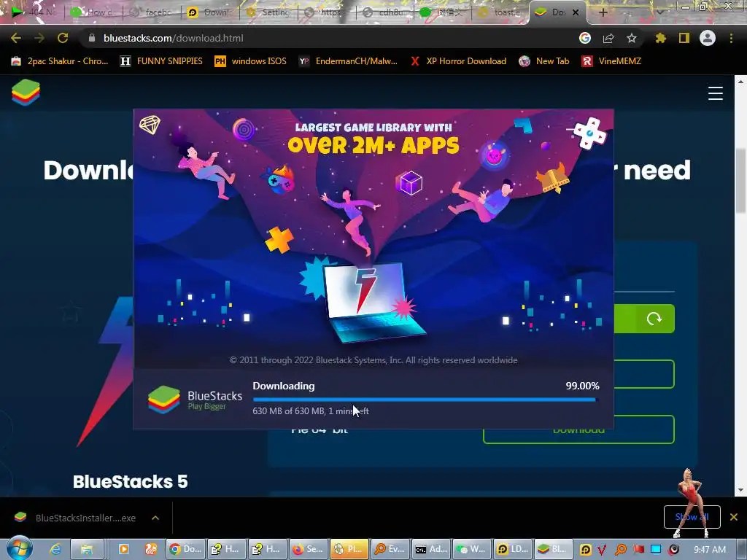The height and width of the screenshot is (560, 747).
Task: View site info via the padlock icon
Action: [92, 38]
